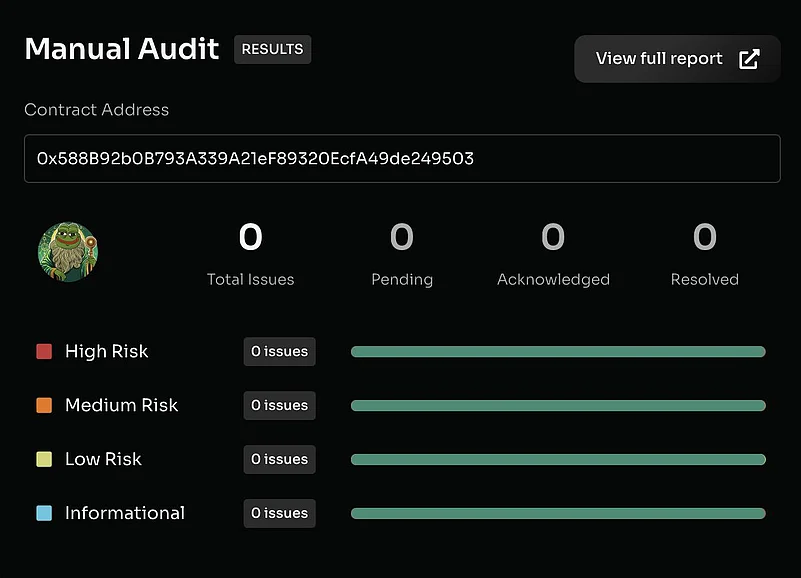Click the Informational progress bar
801x578 pixels.
click(x=557, y=513)
